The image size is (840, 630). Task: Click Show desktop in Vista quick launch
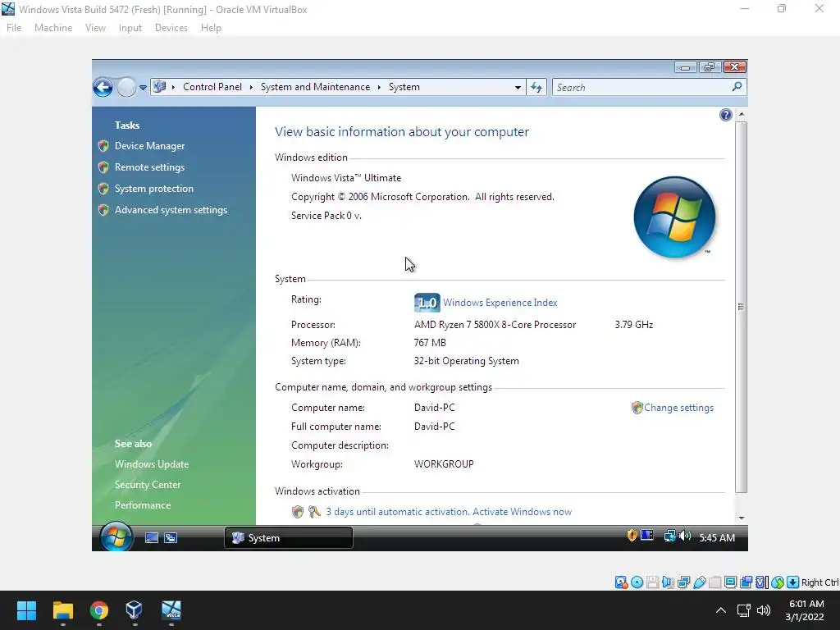[152, 538]
